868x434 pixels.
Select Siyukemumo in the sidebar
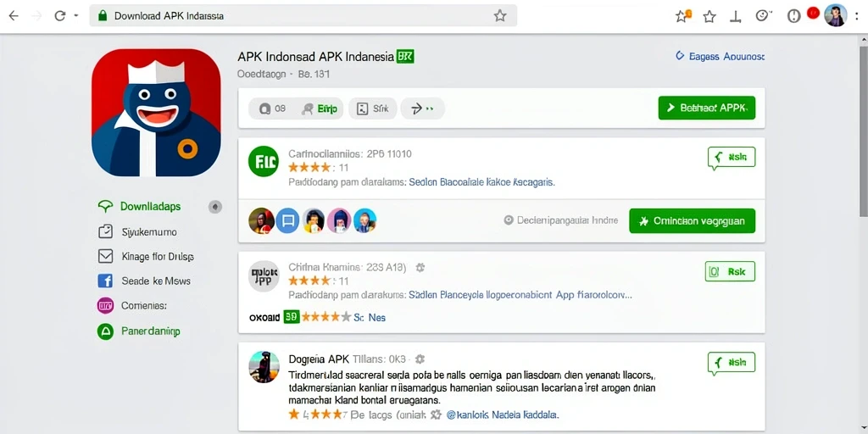(x=149, y=232)
